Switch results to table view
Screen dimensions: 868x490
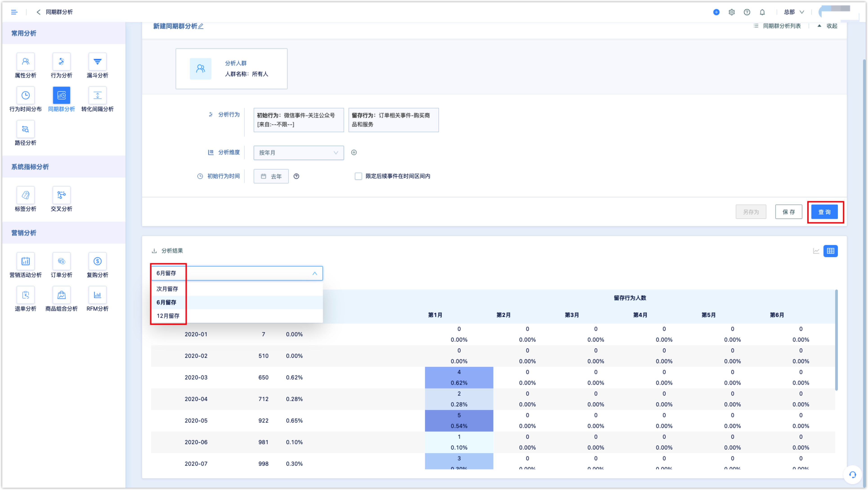coord(830,251)
